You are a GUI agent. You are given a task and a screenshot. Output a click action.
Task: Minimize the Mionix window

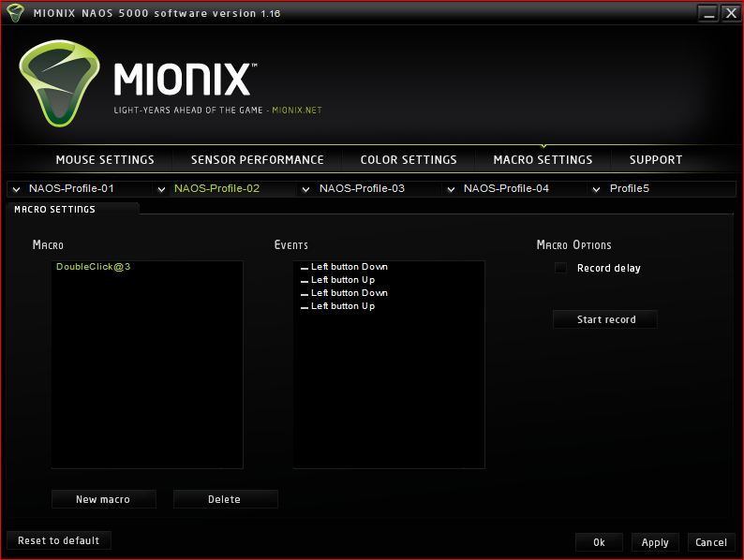pos(708,13)
